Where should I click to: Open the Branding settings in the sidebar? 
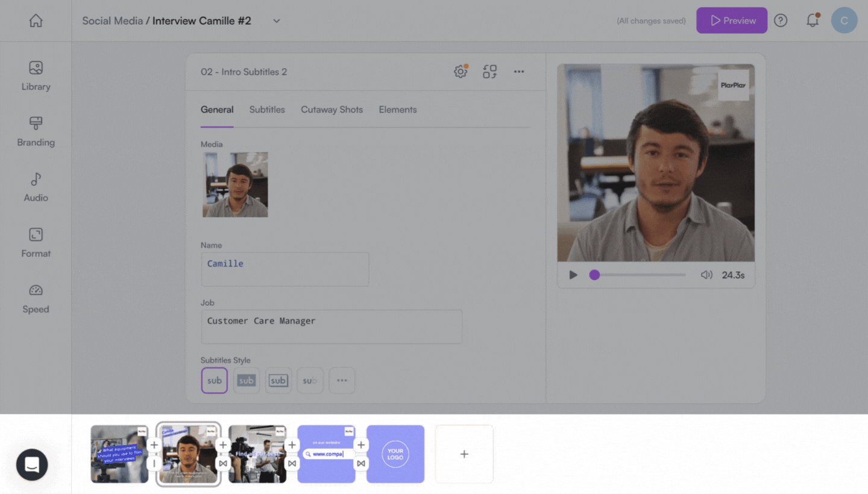tap(36, 131)
